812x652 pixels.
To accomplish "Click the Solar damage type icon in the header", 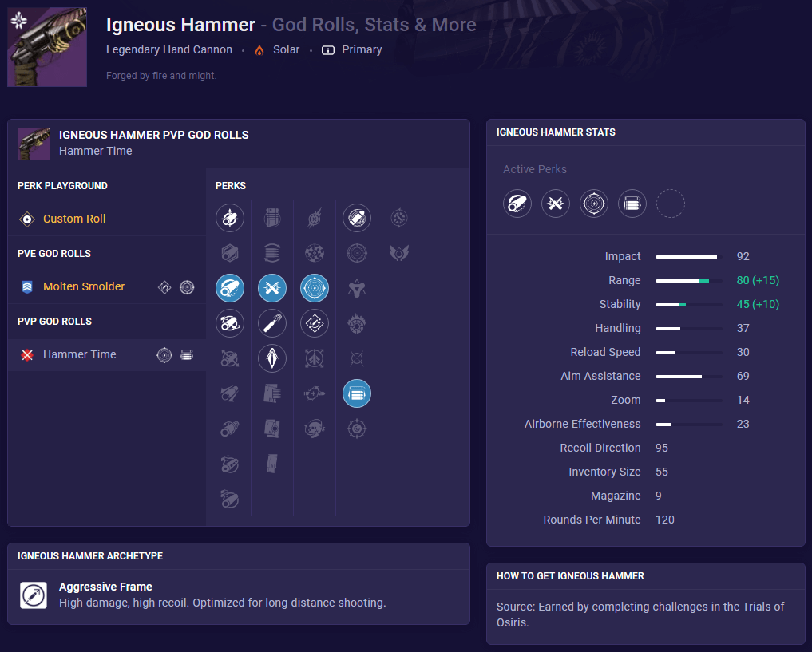I will coord(259,49).
